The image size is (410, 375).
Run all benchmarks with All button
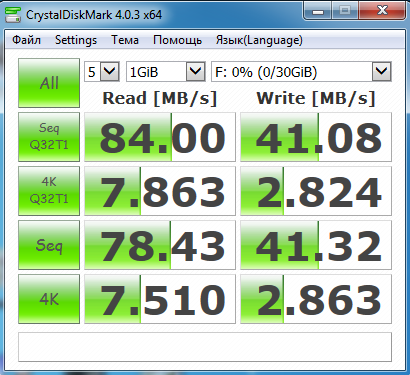tap(49, 83)
